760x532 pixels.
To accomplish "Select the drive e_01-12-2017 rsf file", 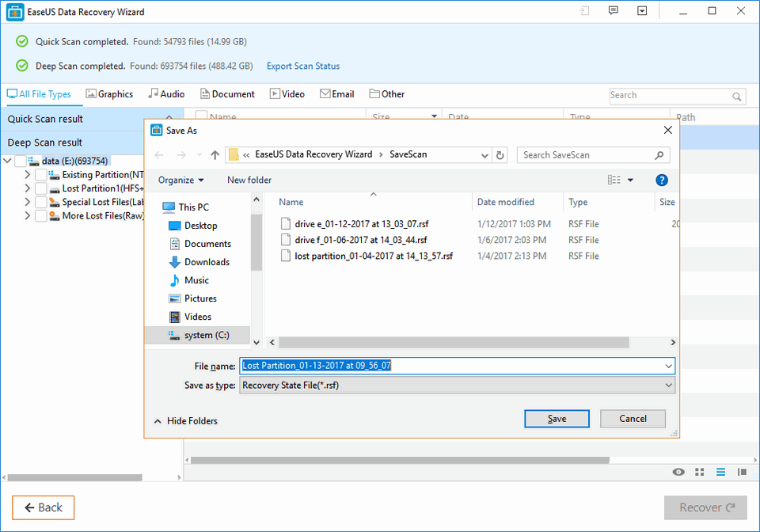I will click(x=360, y=224).
